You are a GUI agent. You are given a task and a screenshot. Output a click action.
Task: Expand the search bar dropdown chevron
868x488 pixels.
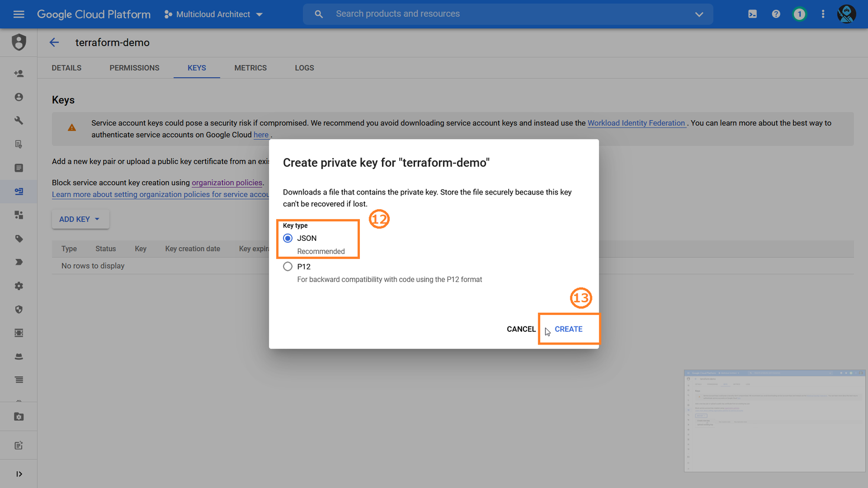(699, 14)
